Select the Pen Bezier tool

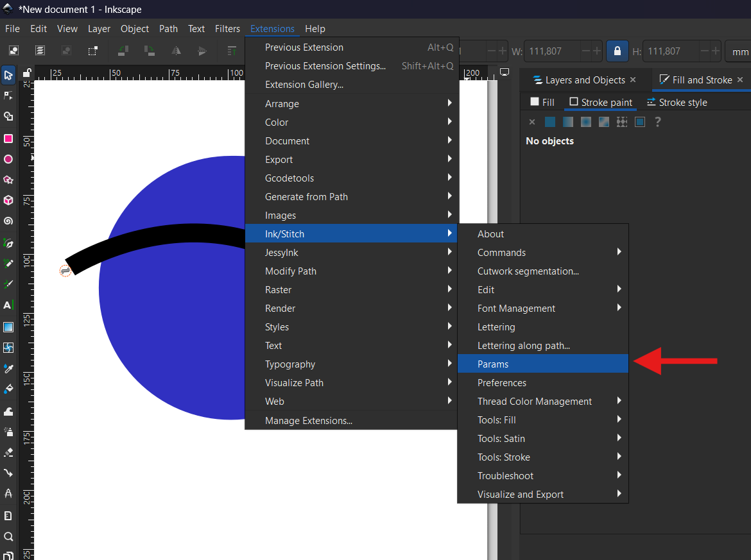click(x=8, y=243)
